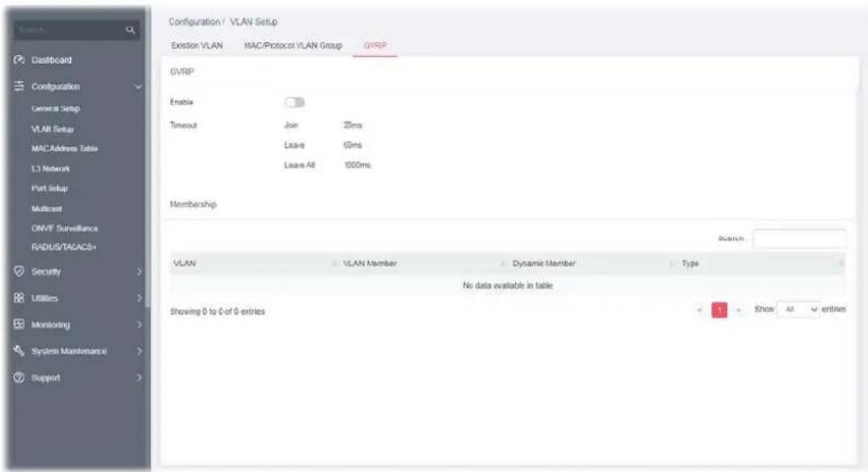The width and height of the screenshot is (868, 472).
Task: Collapse the Configuration menu chevron
Action: [x=138, y=86]
